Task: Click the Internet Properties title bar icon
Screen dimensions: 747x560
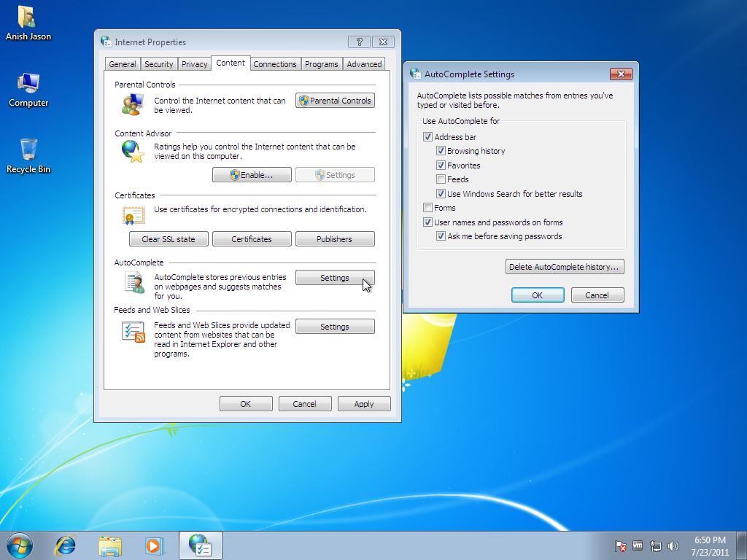Action: click(x=106, y=42)
